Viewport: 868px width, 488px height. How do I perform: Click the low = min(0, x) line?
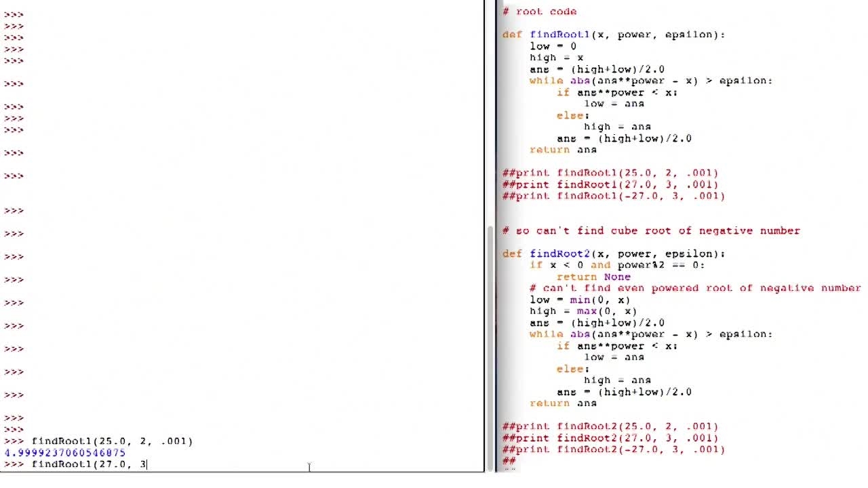pyautogui.click(x=573, y=300)
